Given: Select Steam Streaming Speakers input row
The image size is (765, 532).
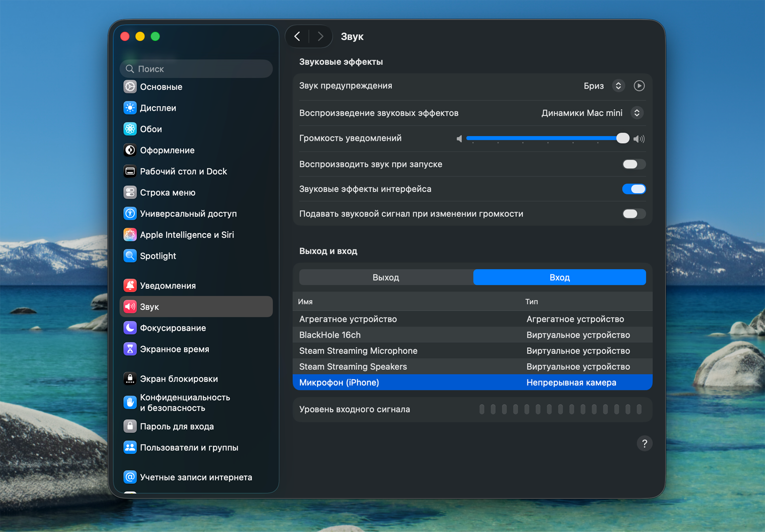Looking at the screenshot, I should point(473,366).
